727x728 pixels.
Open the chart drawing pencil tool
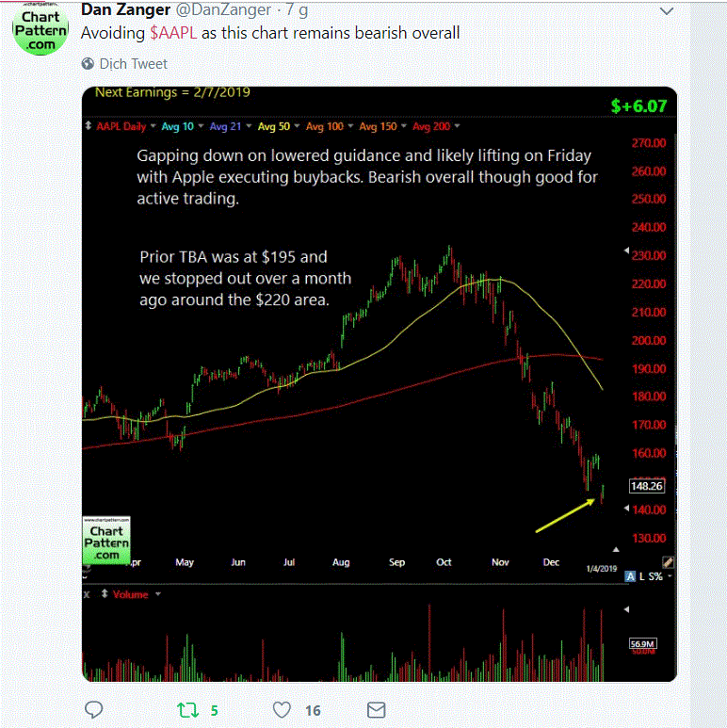pyautogui.click(x=669, y=561)
